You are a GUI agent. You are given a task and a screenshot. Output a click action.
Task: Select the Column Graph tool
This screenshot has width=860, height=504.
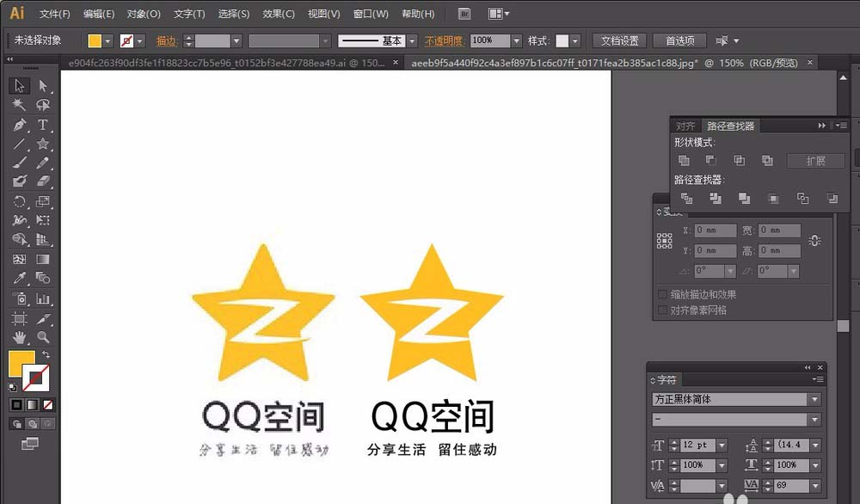(43, 298)
